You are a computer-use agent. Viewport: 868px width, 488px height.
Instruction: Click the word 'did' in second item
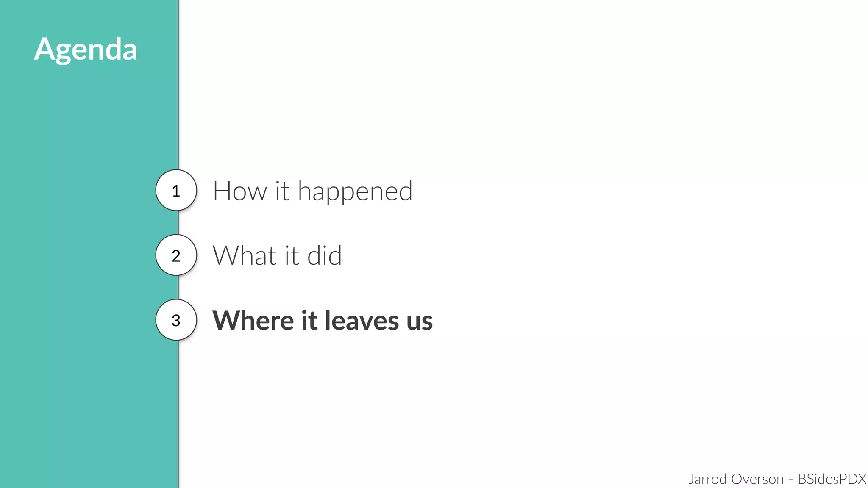[x=324, y=255]
